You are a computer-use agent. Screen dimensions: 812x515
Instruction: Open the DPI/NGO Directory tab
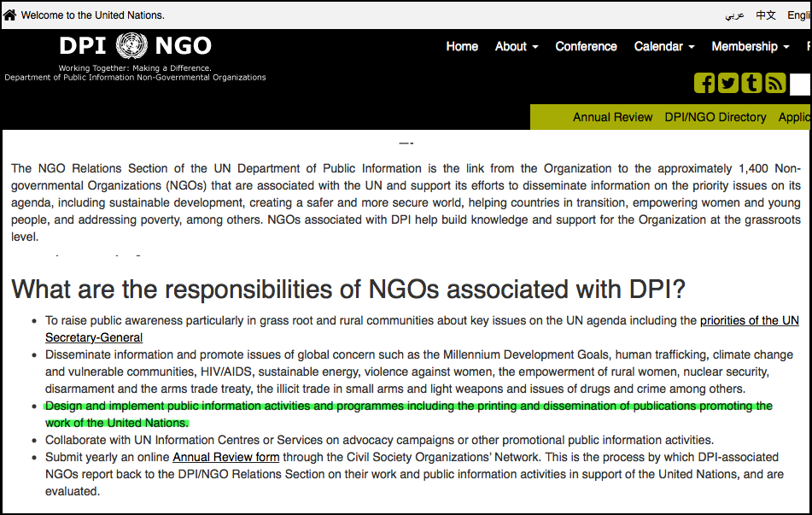716,117
